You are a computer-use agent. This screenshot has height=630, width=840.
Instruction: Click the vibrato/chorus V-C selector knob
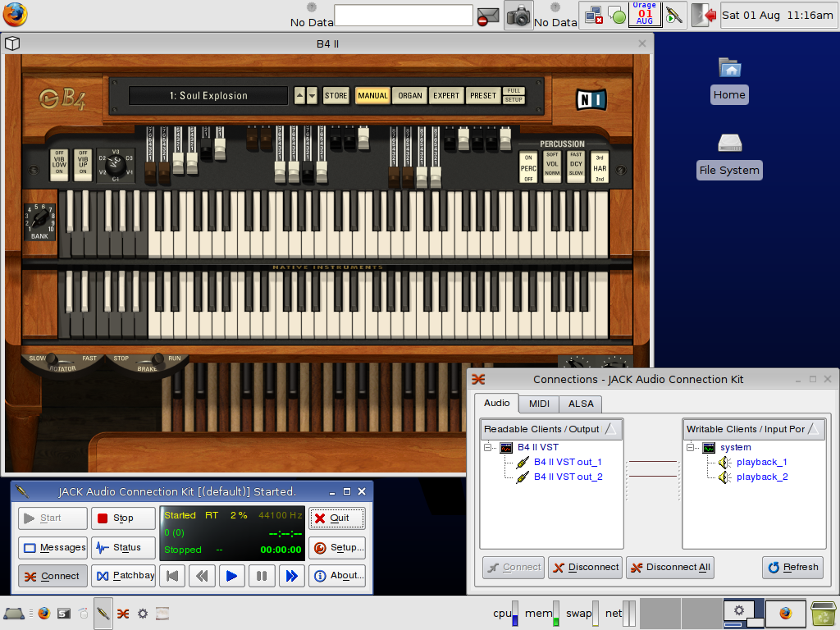[x=115, y=165]
